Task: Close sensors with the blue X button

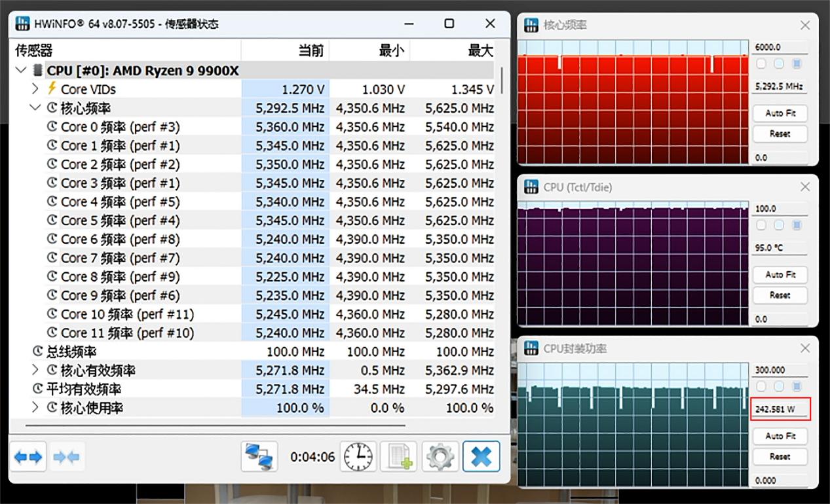Action: tap(481, 456)
